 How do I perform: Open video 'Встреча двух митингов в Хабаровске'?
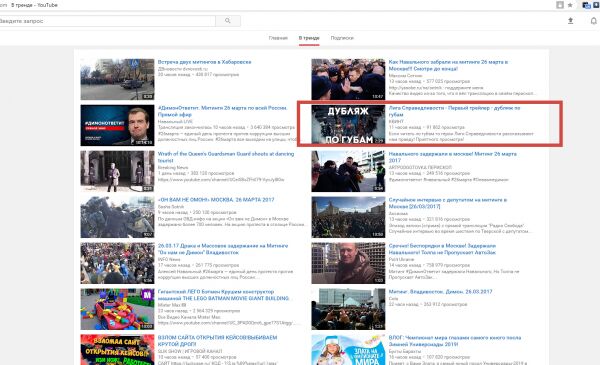(204, 62)
